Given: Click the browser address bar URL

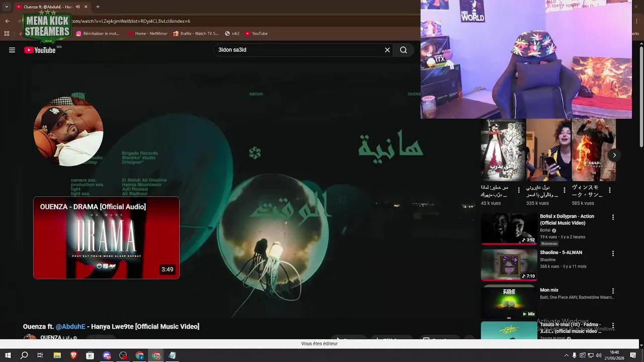Looking at the screenshot, I should coord(131,21).
